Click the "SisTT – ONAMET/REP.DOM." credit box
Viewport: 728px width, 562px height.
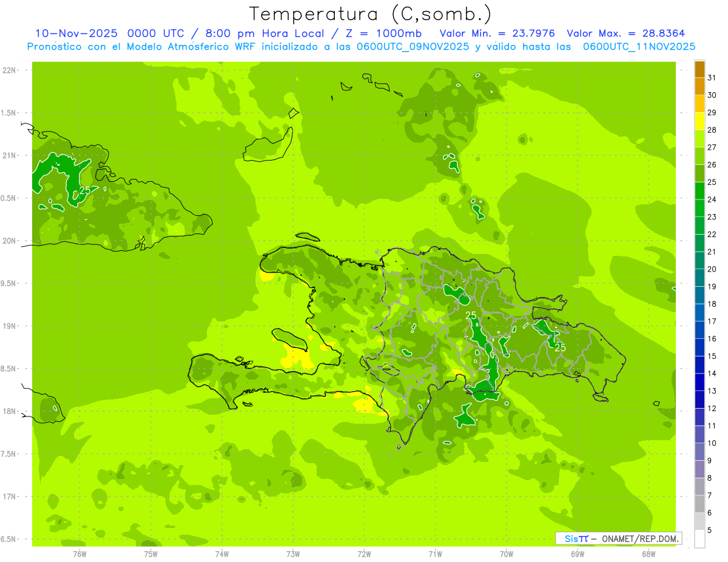(x=619, y=538)
